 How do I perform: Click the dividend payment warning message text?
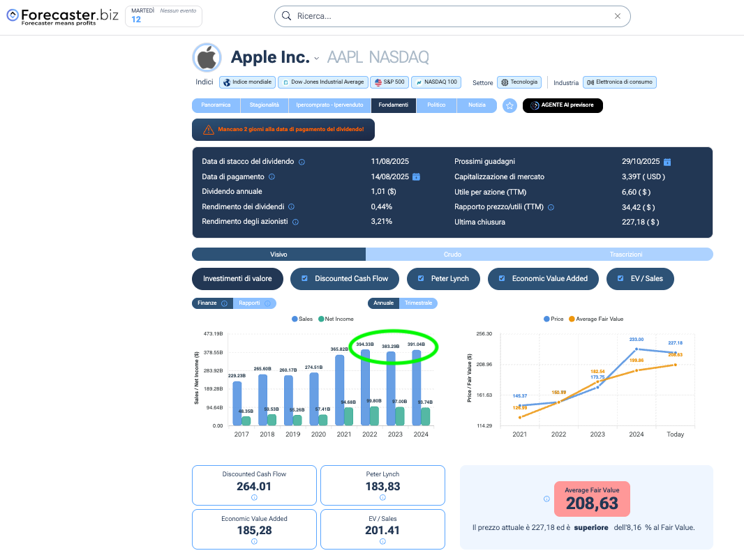[291, 130]
